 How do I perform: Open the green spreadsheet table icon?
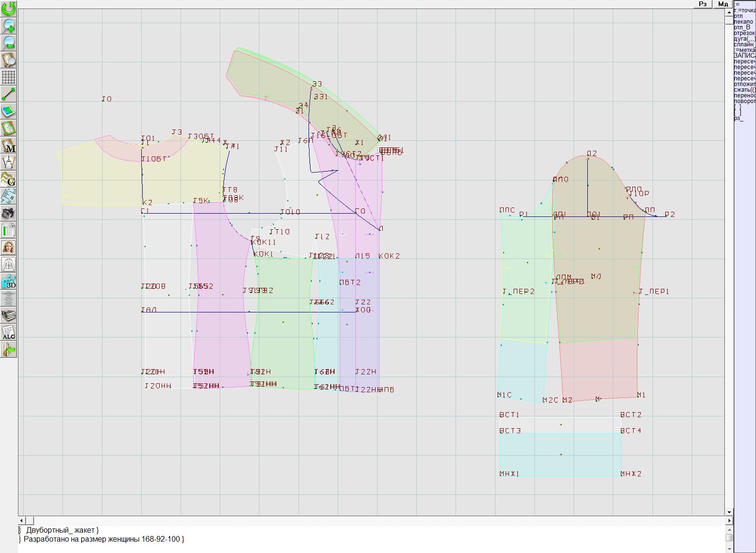9,231
